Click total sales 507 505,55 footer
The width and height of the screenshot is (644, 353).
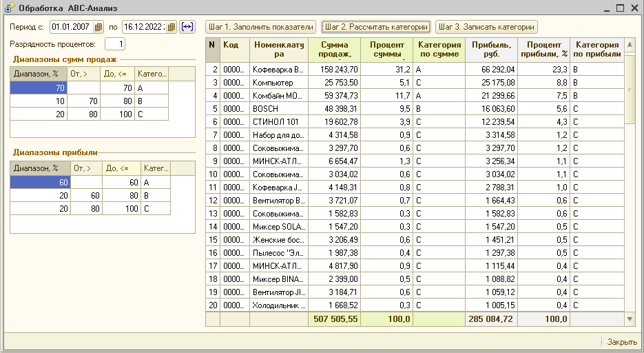tap(334, 319)
